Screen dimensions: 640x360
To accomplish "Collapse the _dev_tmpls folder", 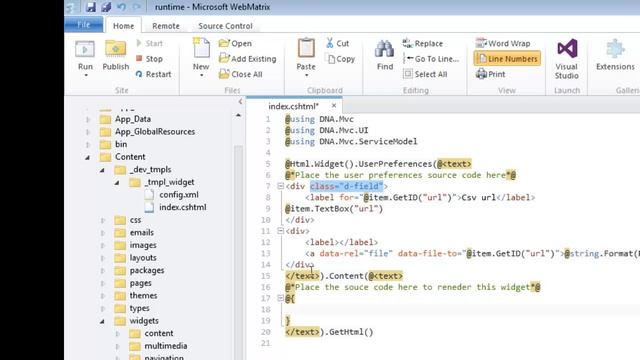I will [x=102, y=170].
